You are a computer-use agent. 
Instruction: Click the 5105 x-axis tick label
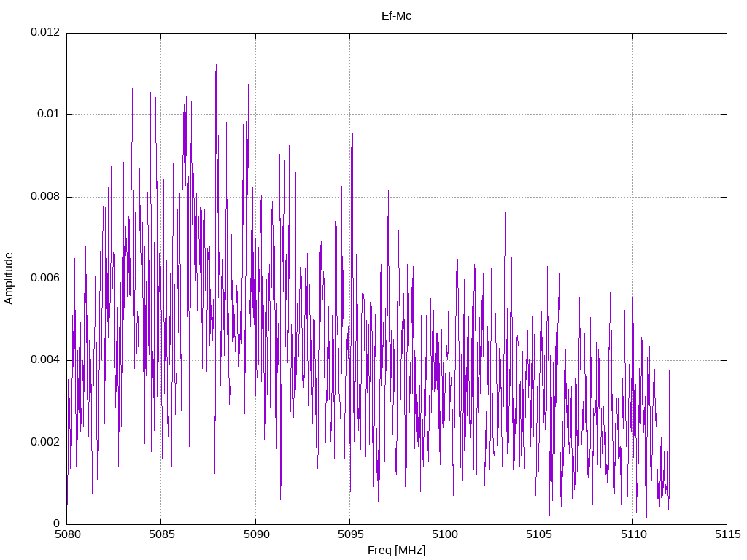[x=539, y=534]
